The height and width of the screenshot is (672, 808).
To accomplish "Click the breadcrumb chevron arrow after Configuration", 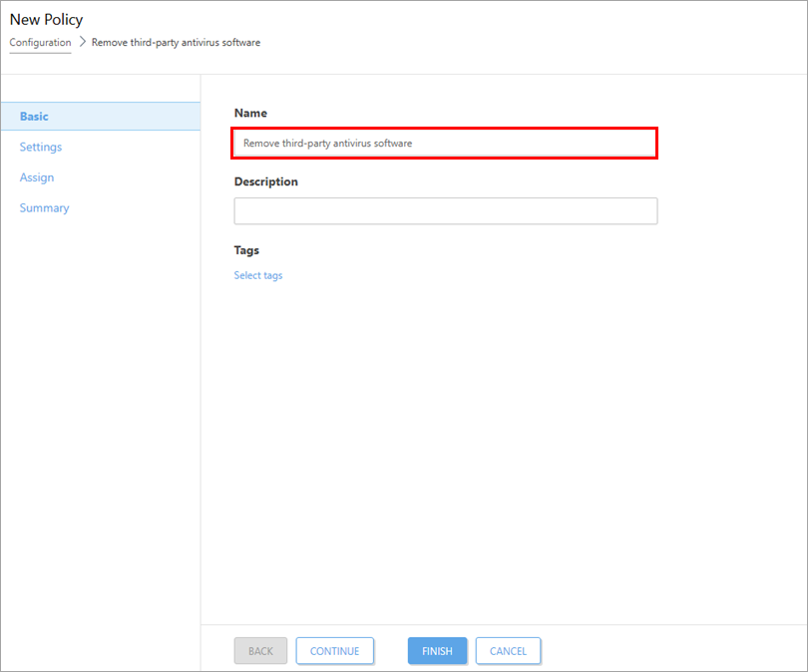I will [82, 42].
